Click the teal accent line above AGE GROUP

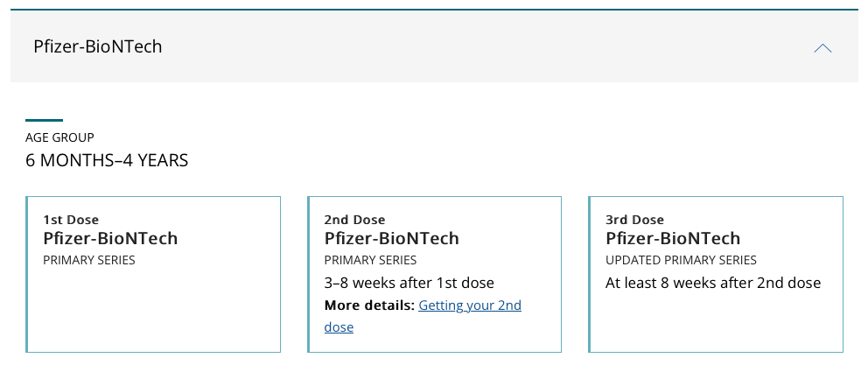point(45,120)
